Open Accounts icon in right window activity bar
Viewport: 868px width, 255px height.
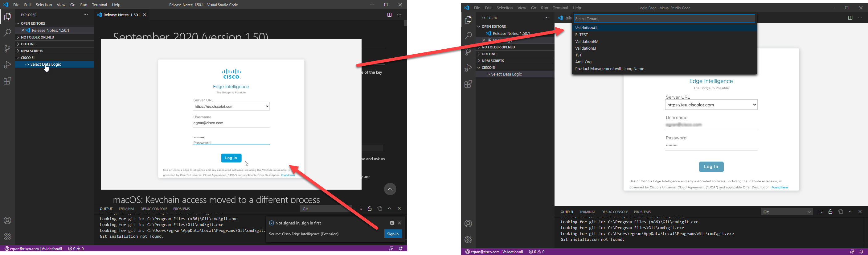(468, 224)
